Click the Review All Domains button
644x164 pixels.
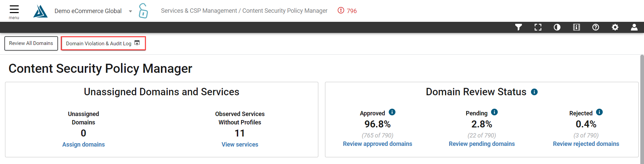click(31, 43)
